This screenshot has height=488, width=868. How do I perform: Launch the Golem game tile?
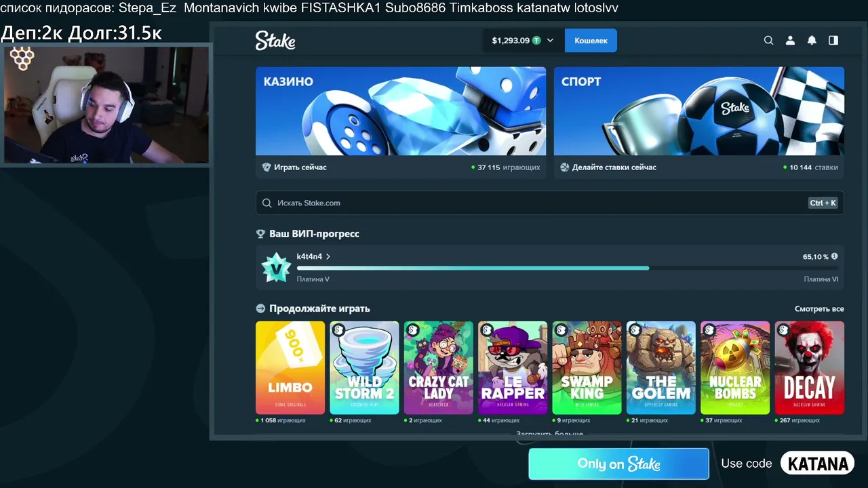click(x=661, y=367)
